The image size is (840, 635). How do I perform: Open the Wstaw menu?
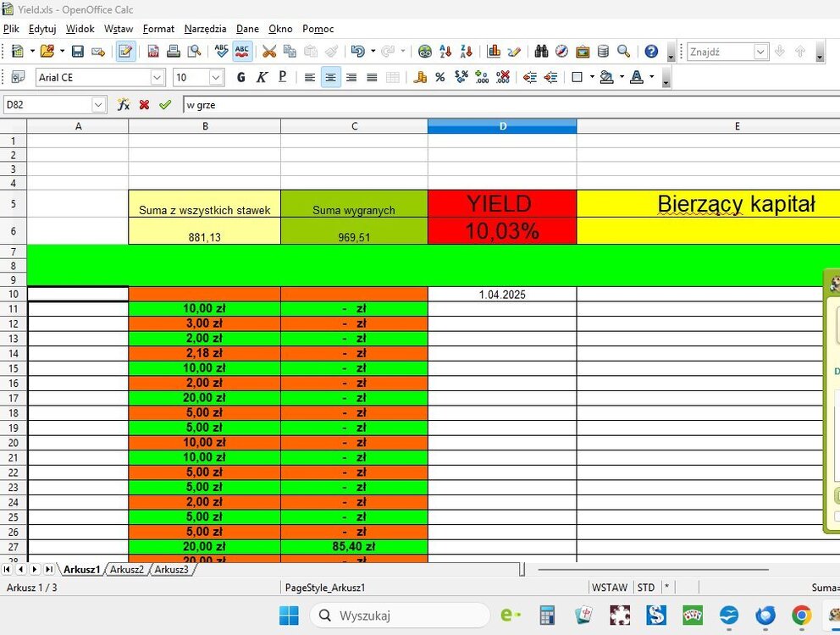pos(119,29)
